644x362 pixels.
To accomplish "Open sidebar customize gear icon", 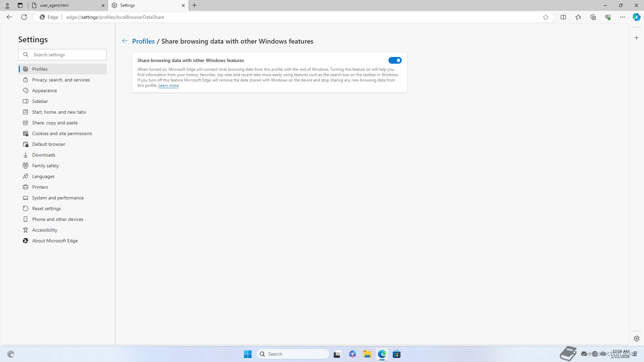I will coord(636,339).
